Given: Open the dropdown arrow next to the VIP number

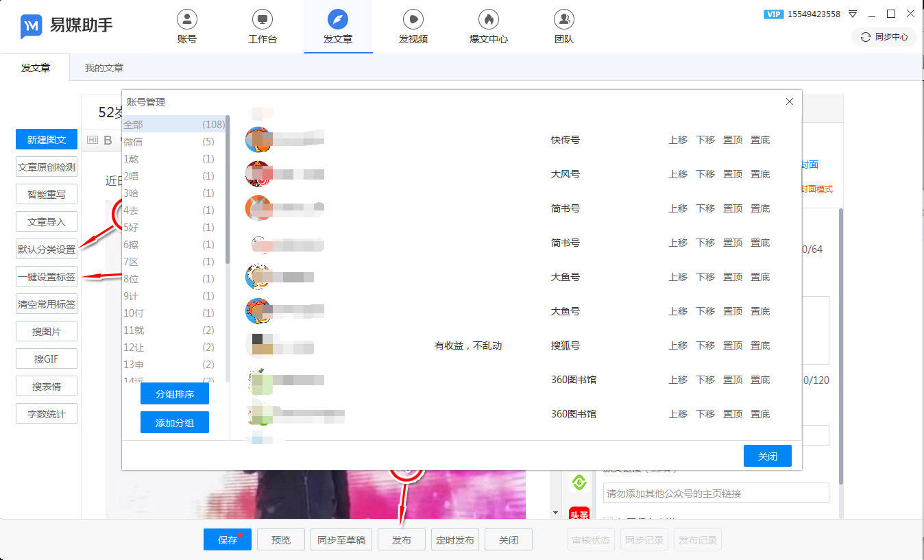Looking at the screenshot, I should point(851,13).
